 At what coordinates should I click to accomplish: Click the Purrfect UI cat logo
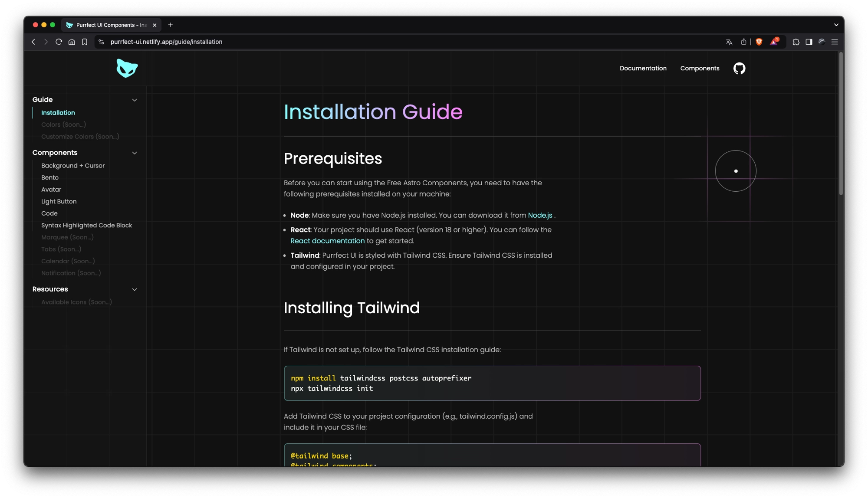click(x=127, y=69)
